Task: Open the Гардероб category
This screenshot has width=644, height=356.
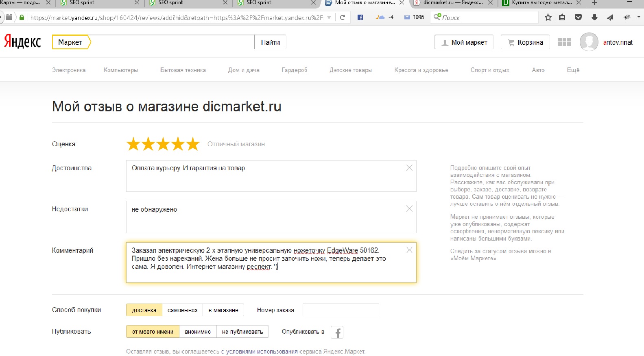Action: pos(295,70)
